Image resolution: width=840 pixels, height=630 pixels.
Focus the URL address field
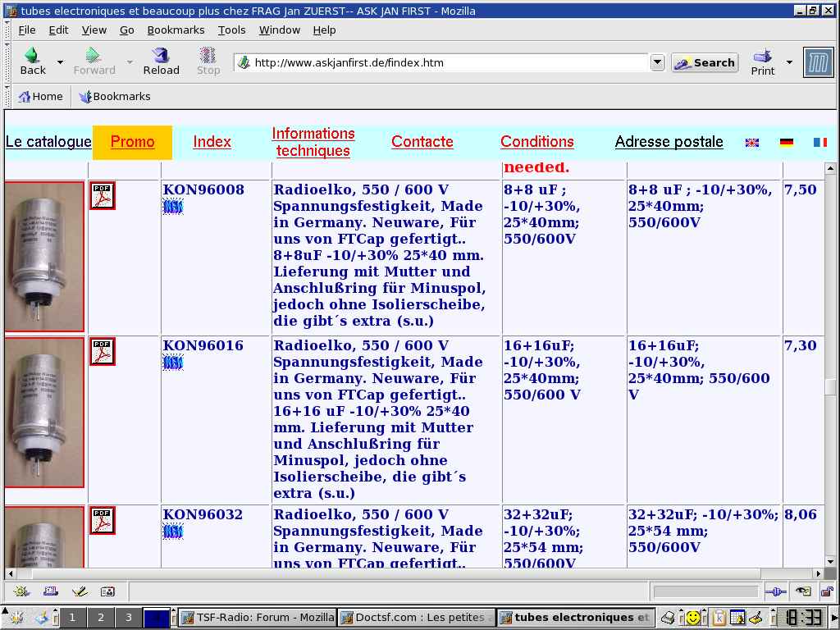click(450, 62)
